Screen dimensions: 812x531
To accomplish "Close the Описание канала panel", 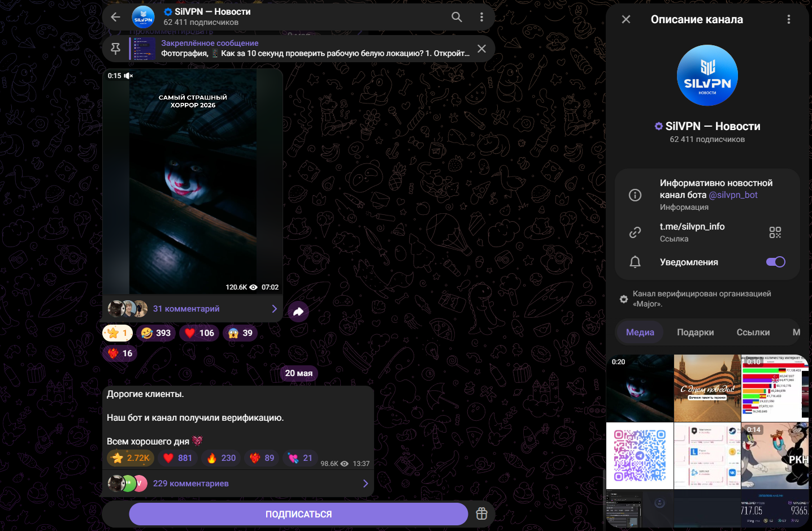I will point(626,19).
